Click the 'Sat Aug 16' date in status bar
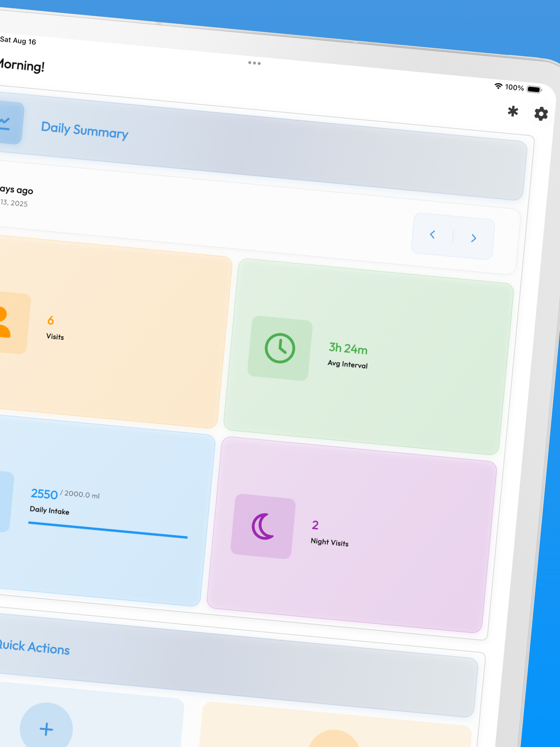This screenshot has height=747, width=560. [18, 40]
